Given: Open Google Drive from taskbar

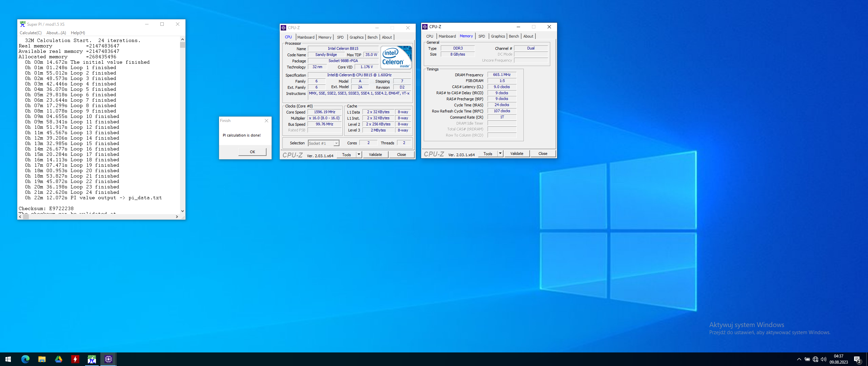Looking at the screenshot, I should 58,359.
